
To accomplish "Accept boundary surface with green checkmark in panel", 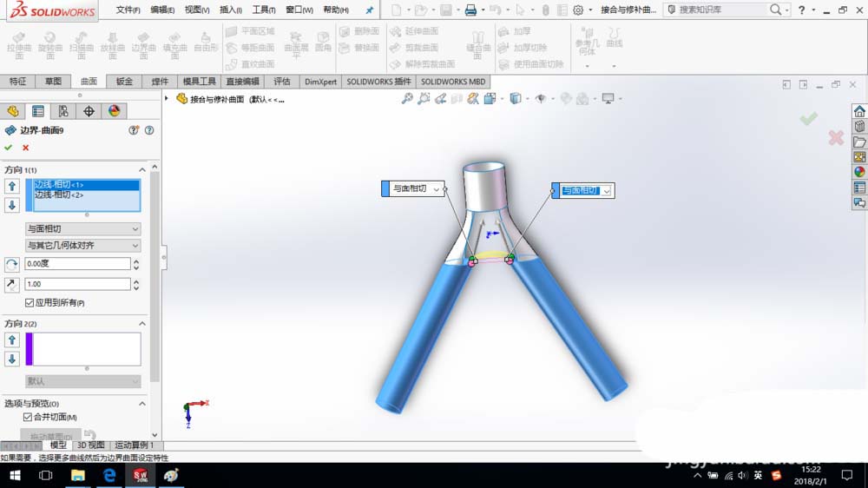I will (9, 148).
